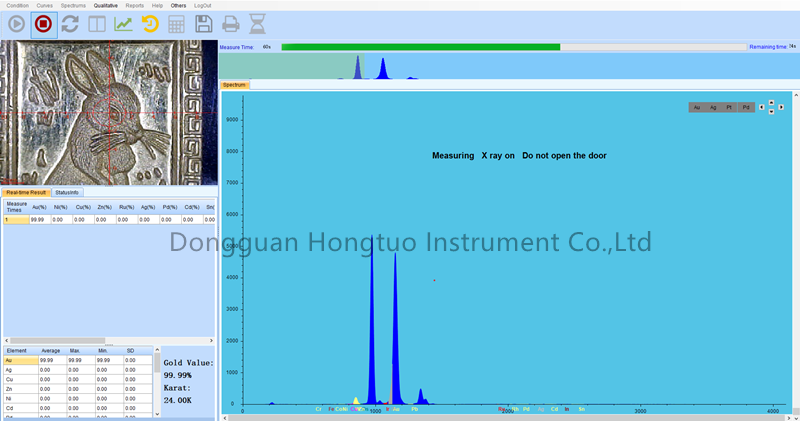Select the Ni row in statistics table
Screen dimensions: 800x421
click(x=78, y=399)
